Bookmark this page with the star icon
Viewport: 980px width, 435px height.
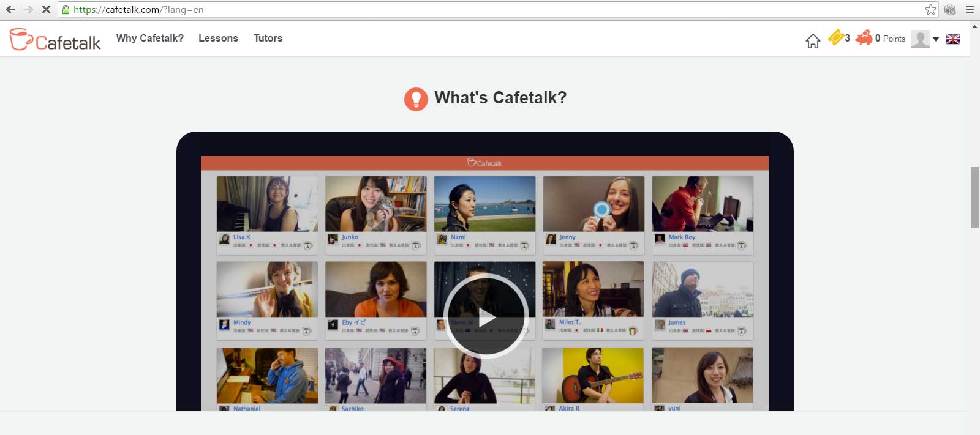[x=930, y=9]
